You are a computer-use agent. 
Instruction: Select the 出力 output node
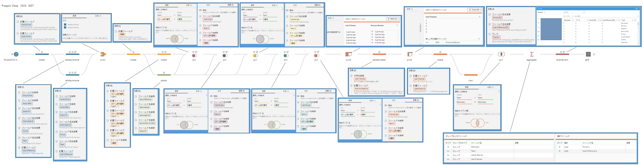tap(588, 54)
